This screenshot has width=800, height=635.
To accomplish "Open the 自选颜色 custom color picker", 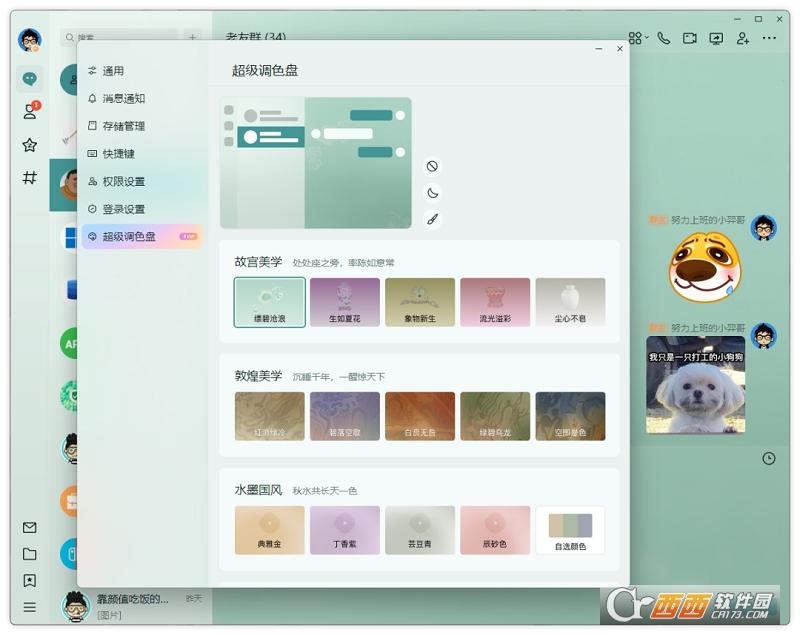I will click(570, 530).
